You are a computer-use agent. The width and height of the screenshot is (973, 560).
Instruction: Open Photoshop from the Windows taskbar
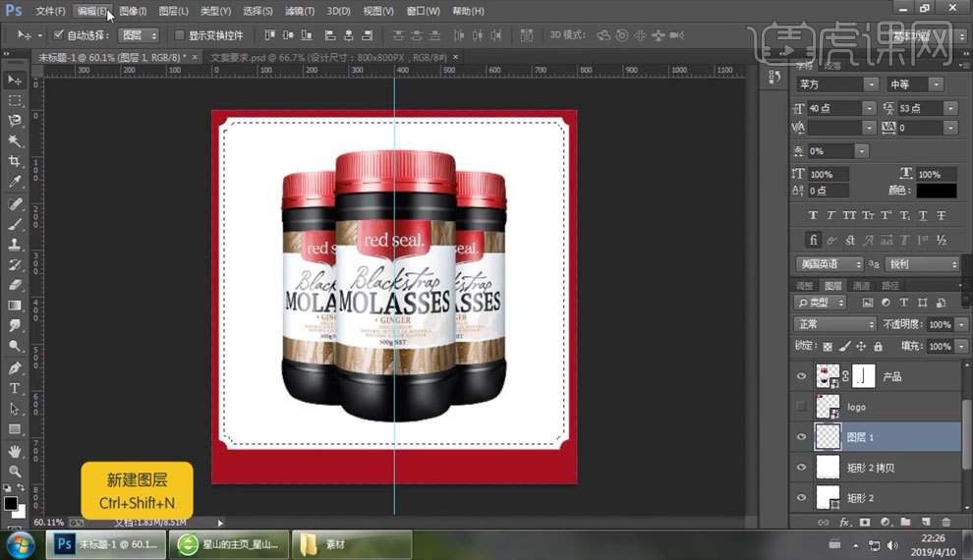pos(105,544)
